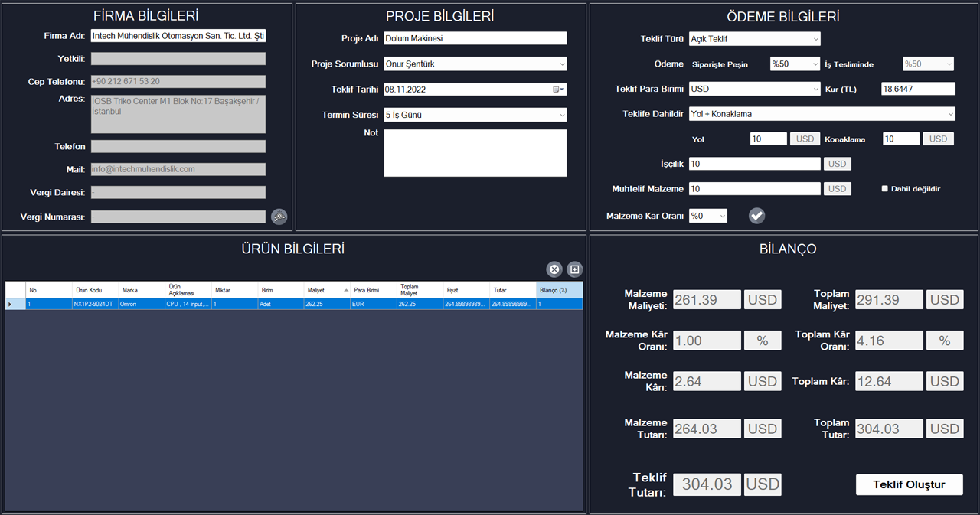Image resolution: width=980 pixels, height=515 pixels.
Task: Click the Kur (TL) exchange rate field
Action: 918,89
